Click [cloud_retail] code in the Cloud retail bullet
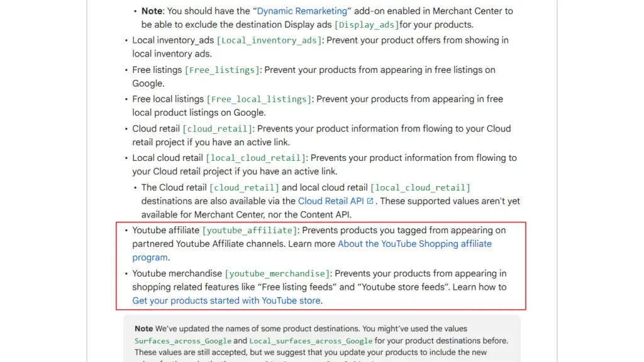 point(218,129)
